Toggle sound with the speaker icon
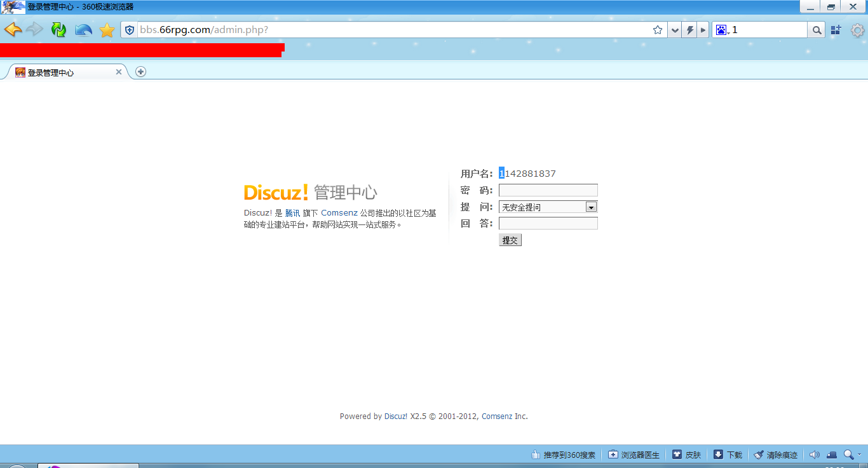This screenshot has height=468, width=868. pyautogui.click(x=815, y=455)
